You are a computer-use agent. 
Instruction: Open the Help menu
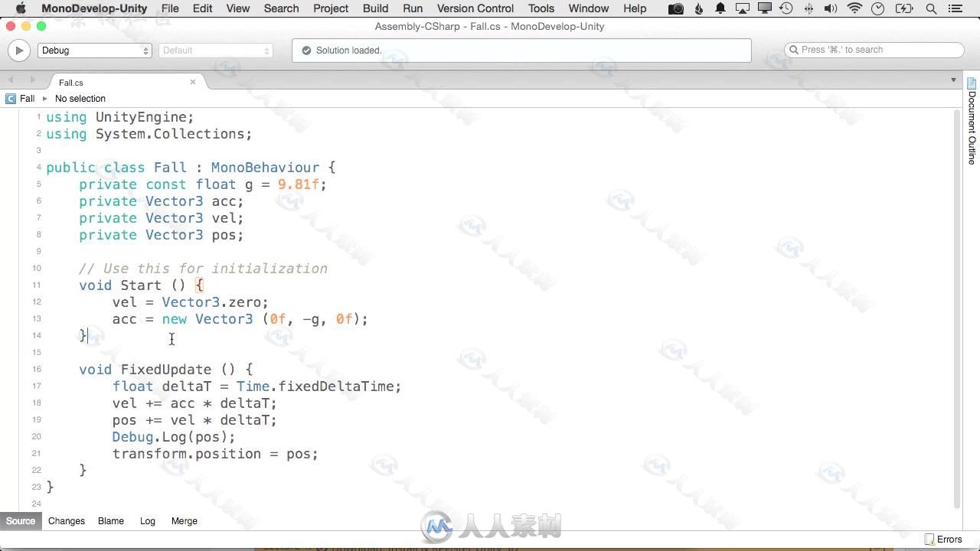(x=635, y=8)
